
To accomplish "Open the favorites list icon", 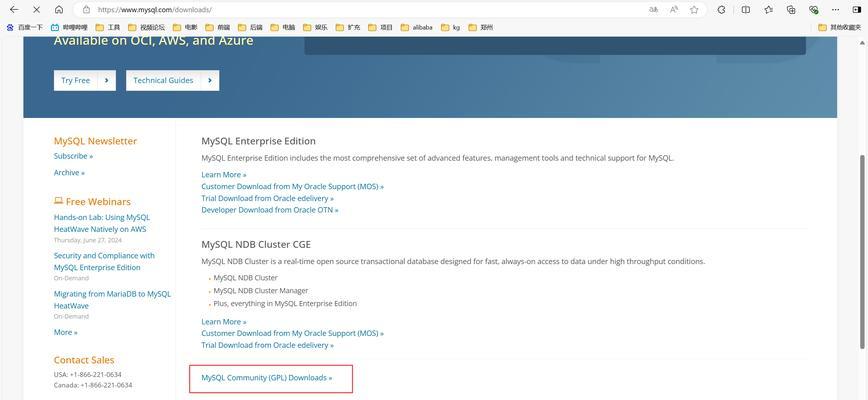I will (x=769, y=9).
